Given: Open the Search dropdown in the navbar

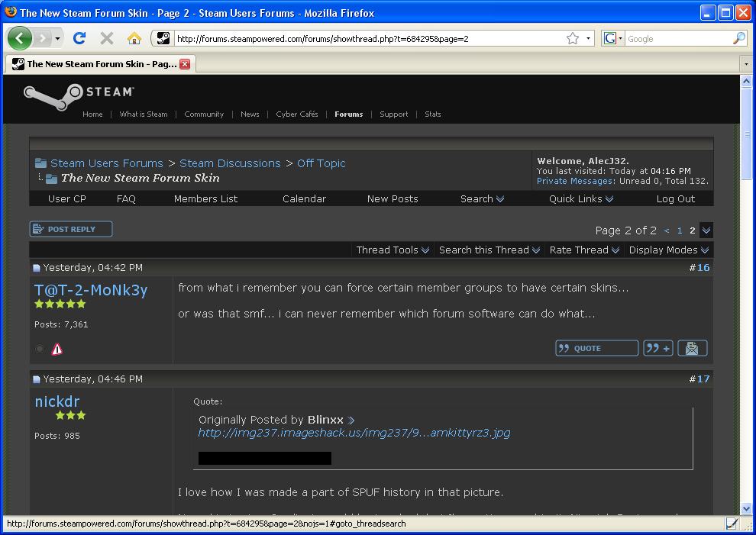Looking at the screenshot, I should 482,198.
